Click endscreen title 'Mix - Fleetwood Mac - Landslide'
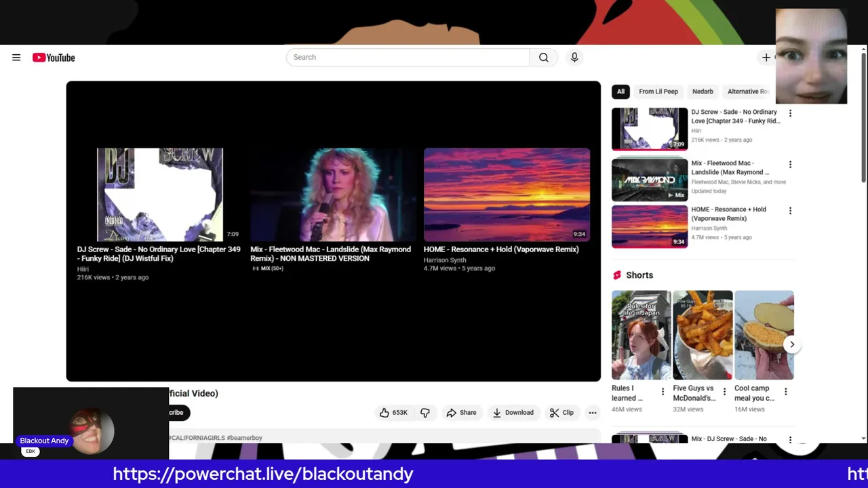The width and height of the screenshot is (868, 488). 330,253
